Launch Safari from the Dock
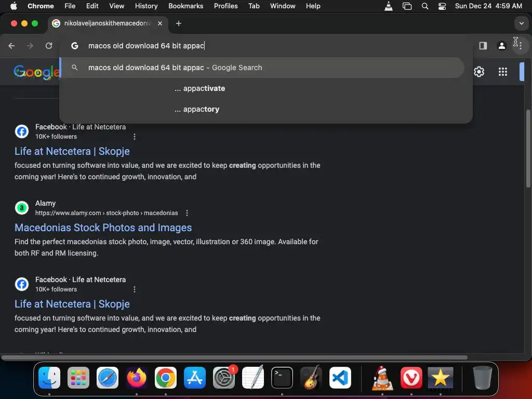 pyautogui.click(x=108, y=378)
